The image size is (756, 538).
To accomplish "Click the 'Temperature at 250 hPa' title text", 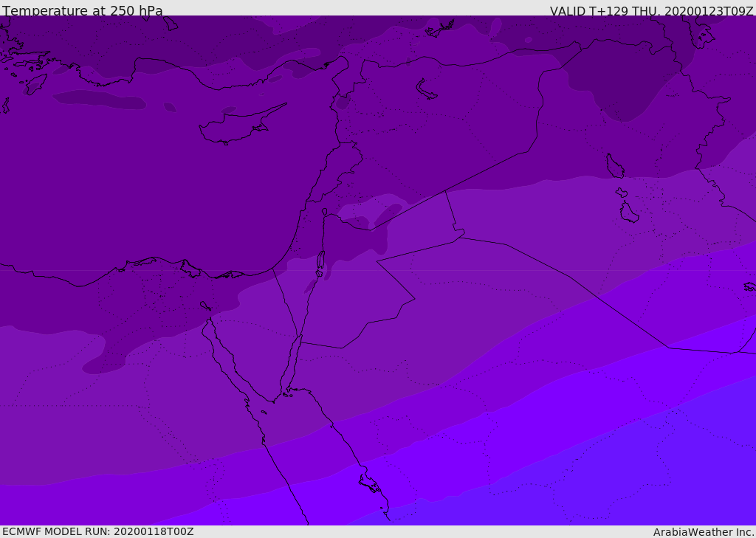I will pyautogui.click(x=83, y=10).
